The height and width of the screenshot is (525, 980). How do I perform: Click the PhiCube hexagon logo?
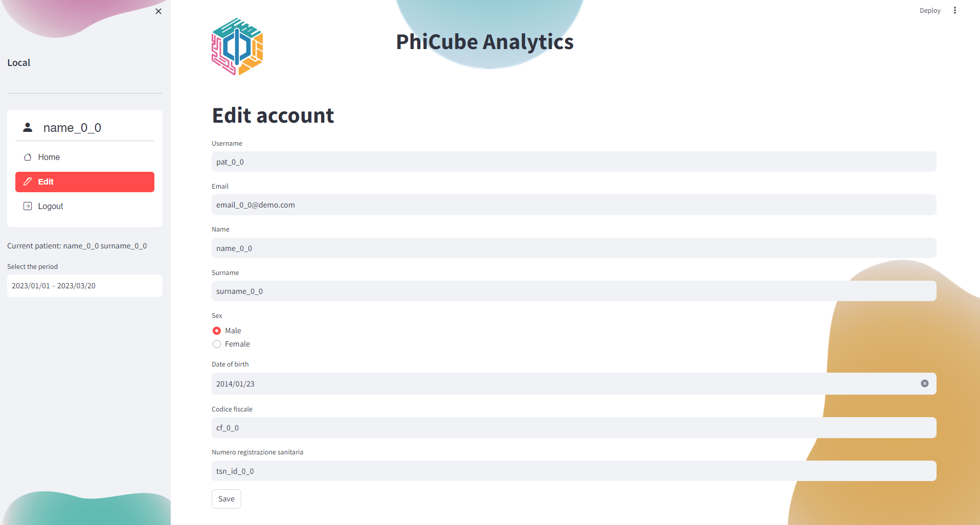tap(237, 47)
